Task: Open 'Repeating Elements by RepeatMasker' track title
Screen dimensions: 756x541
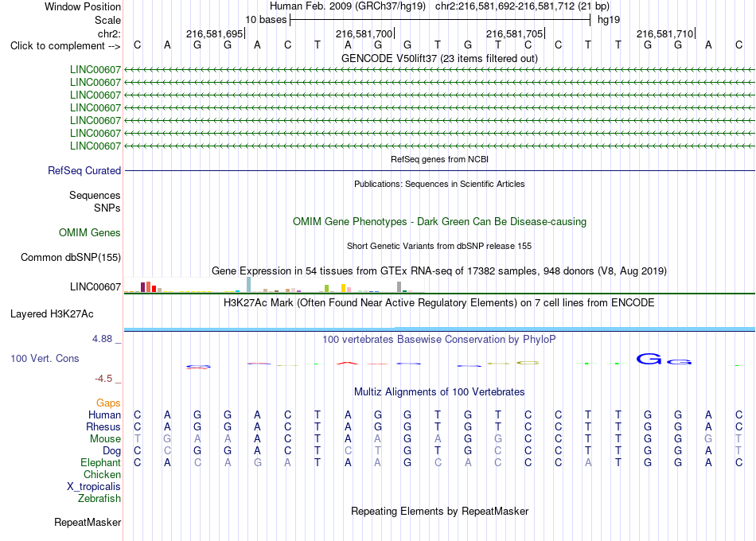Action: 439,511
